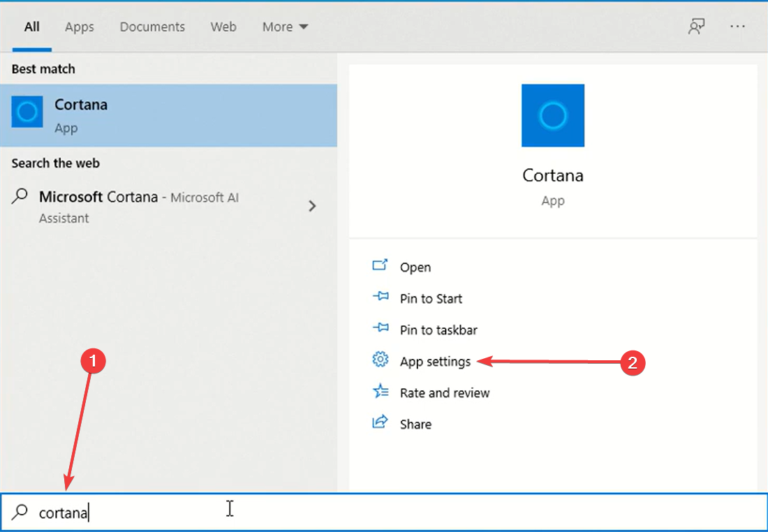
Task: Select the Cortana App best match result
Action: 168,115
